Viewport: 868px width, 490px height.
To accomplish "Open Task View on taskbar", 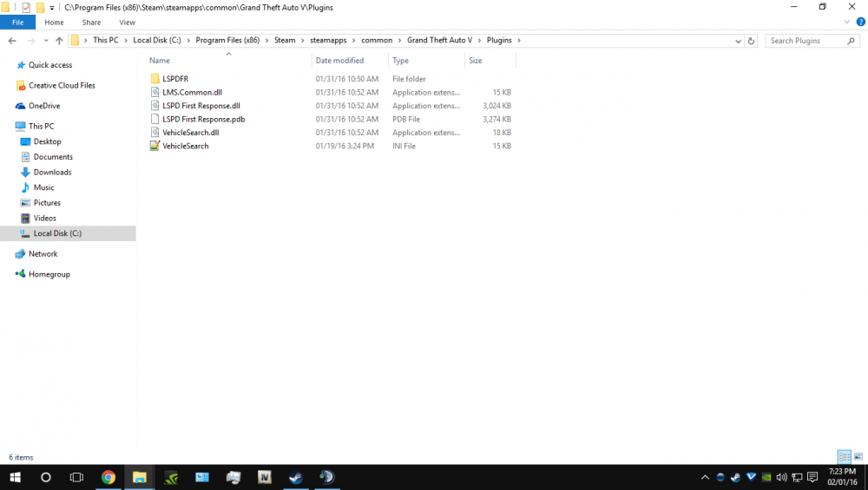I will click(76, 477).
